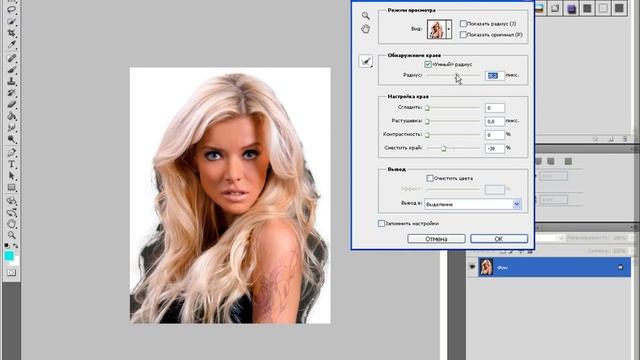Select the Crop tool
The height and width of the screenshot is (360, 640).
pos(11,33)
